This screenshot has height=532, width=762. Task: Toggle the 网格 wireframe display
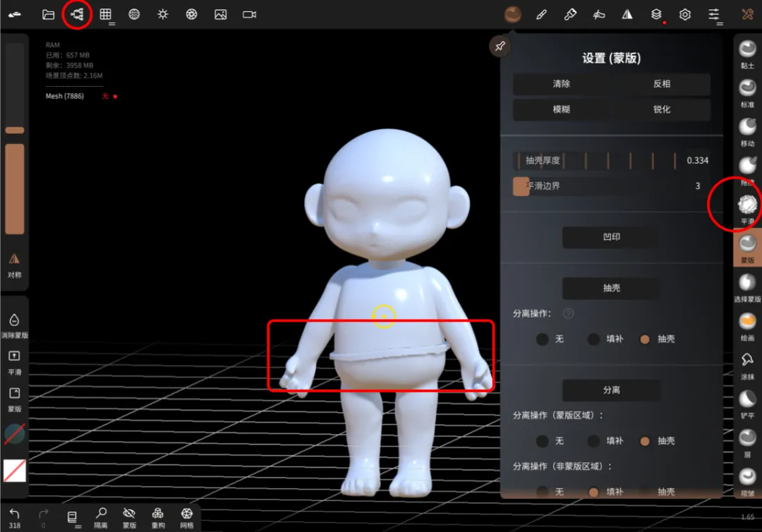[186, 518]
